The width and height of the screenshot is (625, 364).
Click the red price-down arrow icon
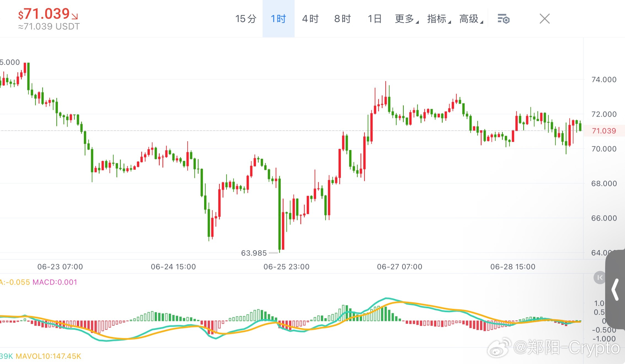75,16
